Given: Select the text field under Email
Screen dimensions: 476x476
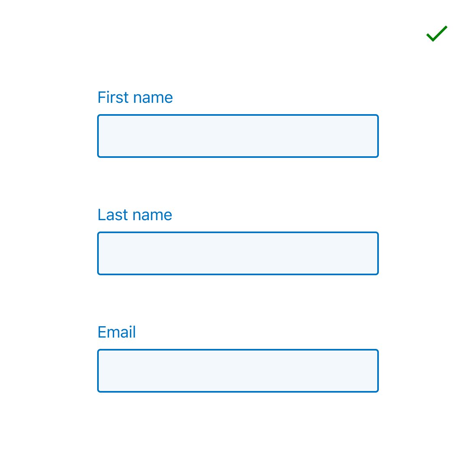Looking at the screenshot, I should point(238,371).
